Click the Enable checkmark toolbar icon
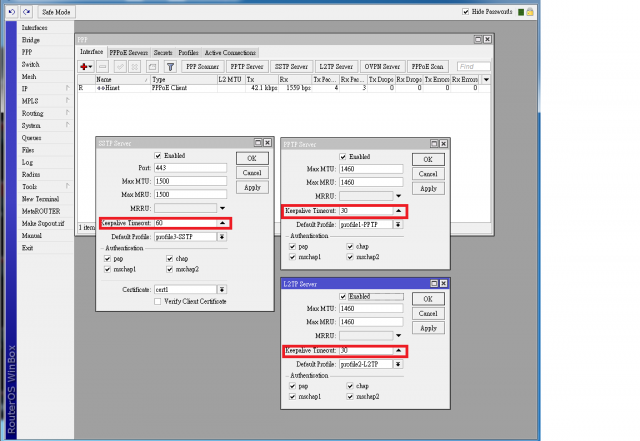This screenshot has height=441, width=640. coord(120,67)
